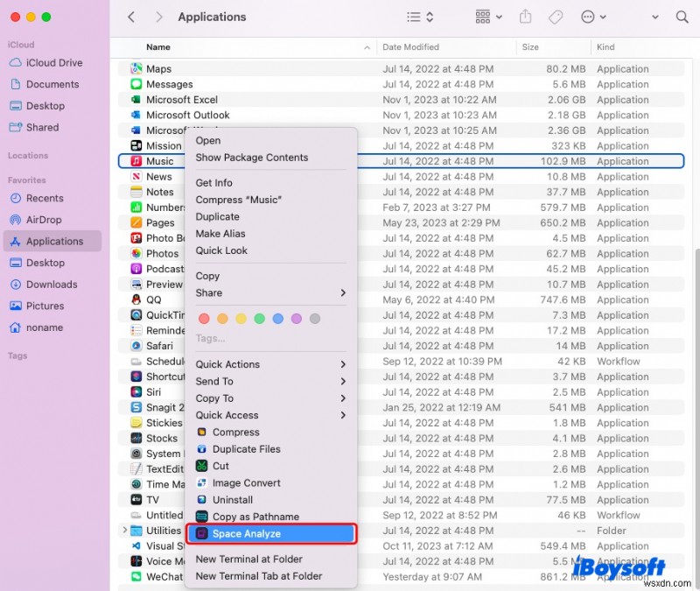The width and height of the screenshot is (700, 591).
Task: Expand the Send To submenu
Action: pos(270,381)
